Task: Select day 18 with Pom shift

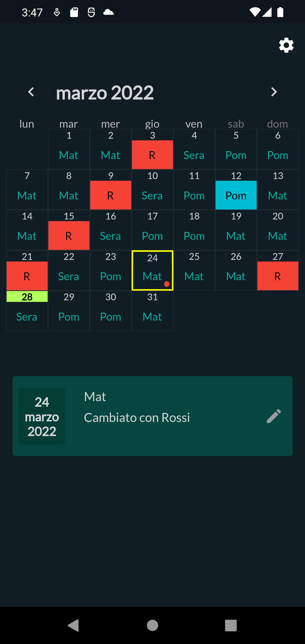Action: coord(194,230)
